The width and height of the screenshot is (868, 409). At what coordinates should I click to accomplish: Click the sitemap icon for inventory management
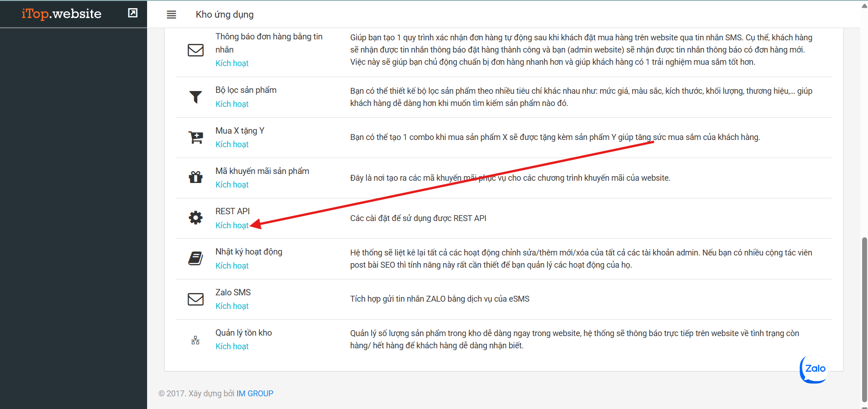click(x=196, y=340)
